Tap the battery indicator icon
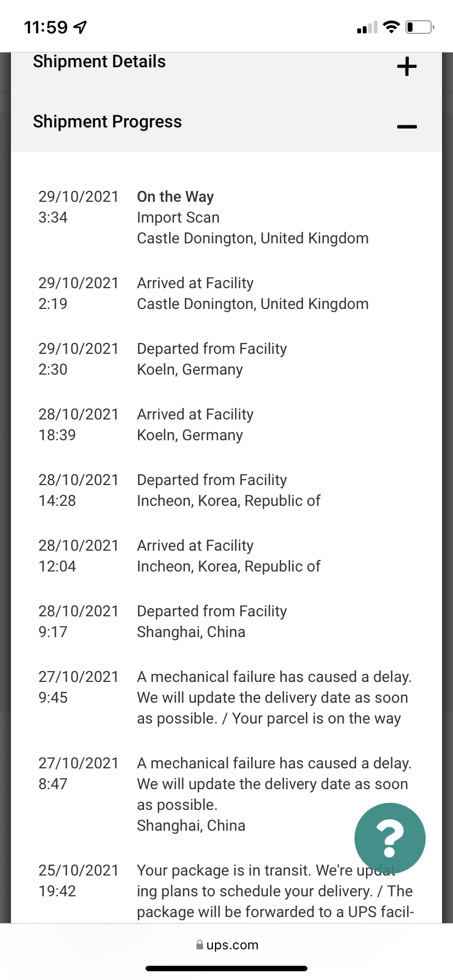The height and width of the screenshot is (980, 453). pyautogui.click(x=420, y=27)
